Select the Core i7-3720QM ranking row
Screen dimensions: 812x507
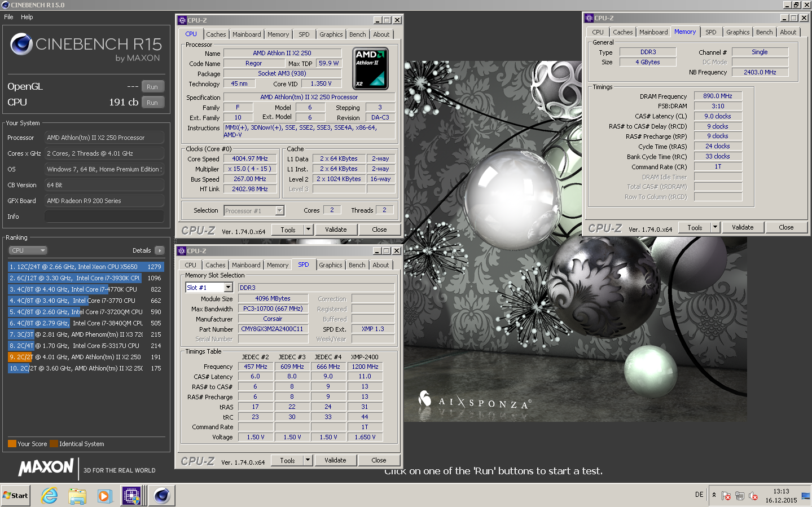click(x=86, y=312)
